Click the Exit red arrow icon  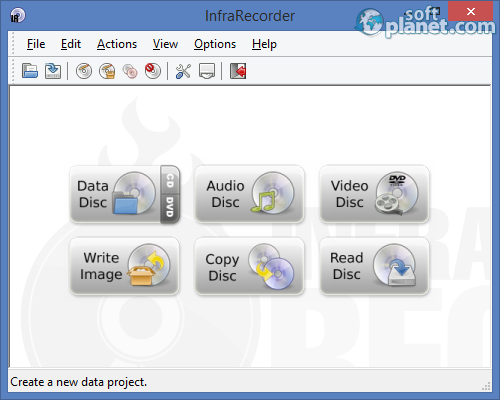238,71
